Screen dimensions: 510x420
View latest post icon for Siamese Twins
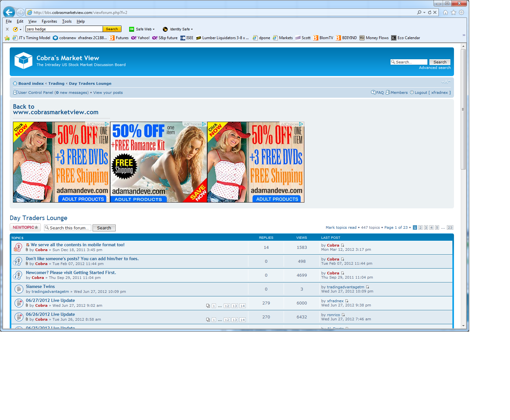pyautogui.click(x=368, y=287)
